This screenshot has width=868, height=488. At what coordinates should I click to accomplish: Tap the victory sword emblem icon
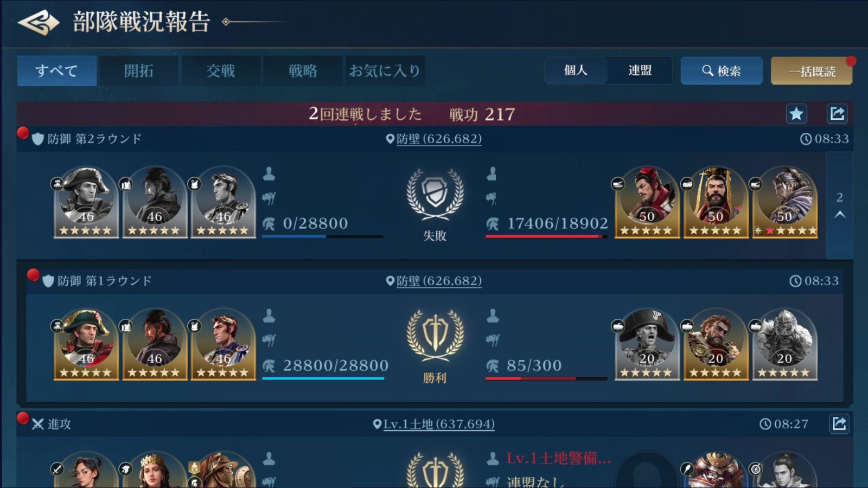(435, 336)
